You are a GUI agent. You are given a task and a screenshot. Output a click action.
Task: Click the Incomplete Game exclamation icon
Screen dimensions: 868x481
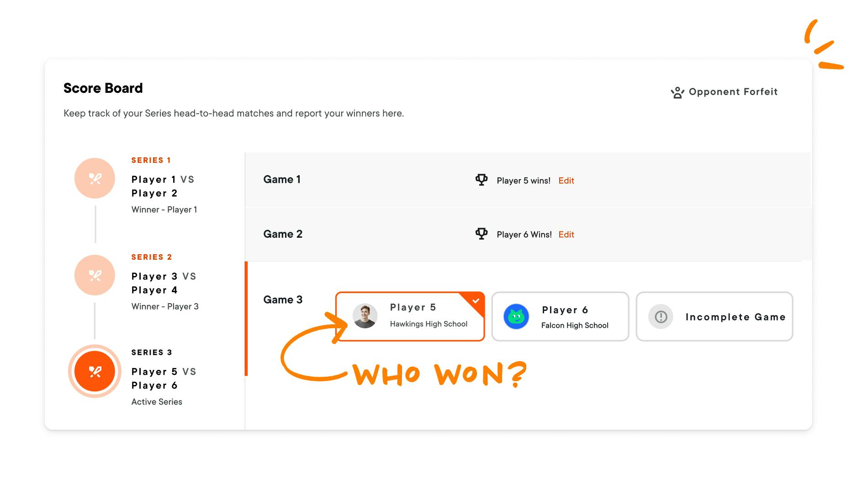(661, 316)
